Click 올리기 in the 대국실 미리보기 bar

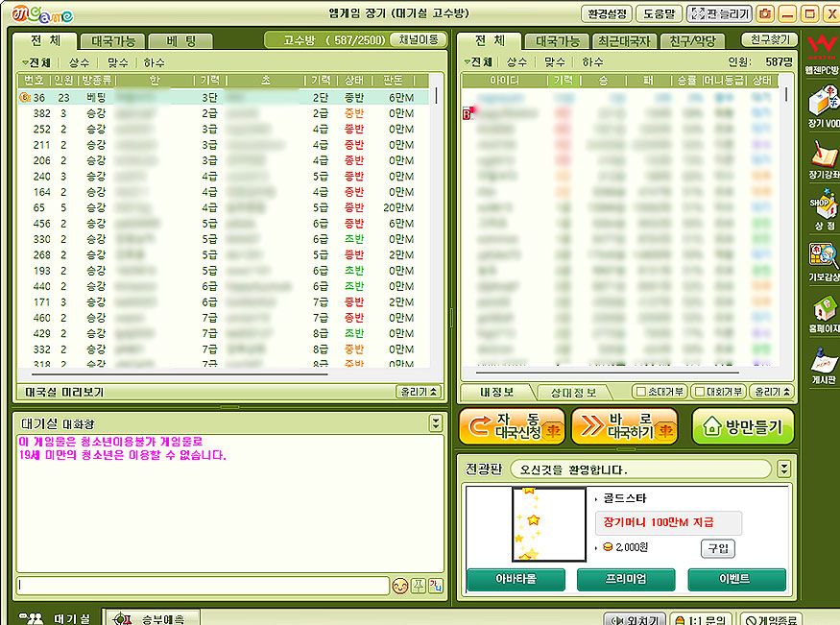(419, 392)
